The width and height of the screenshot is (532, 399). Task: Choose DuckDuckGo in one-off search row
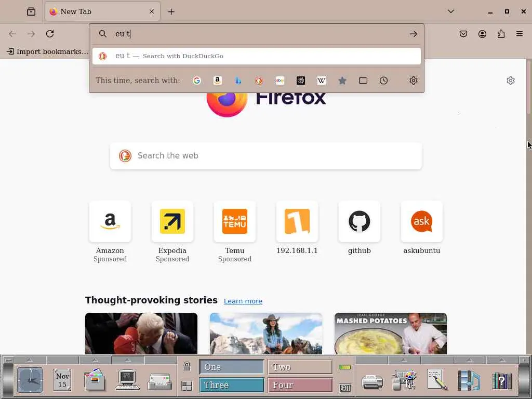coord(259,81)
